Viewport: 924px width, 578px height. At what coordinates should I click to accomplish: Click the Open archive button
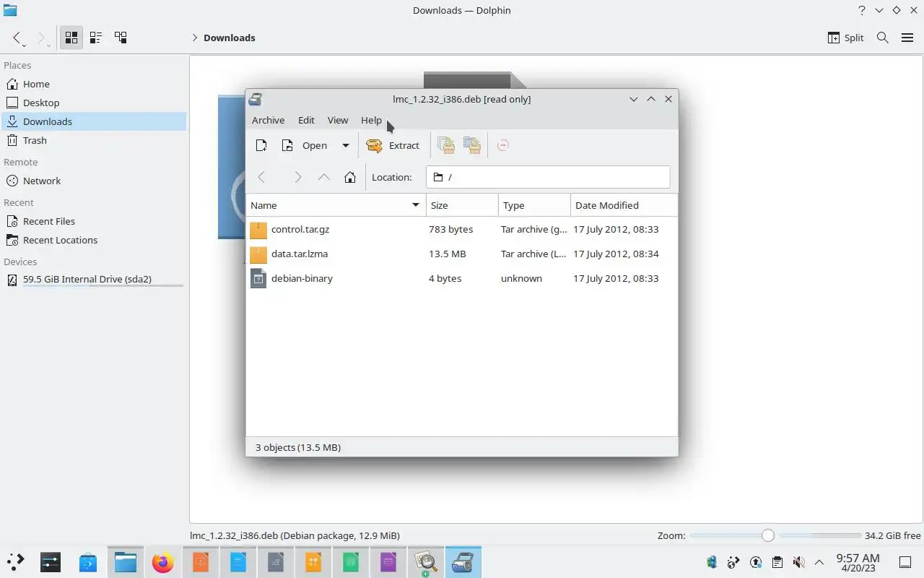tap(304, 145)
